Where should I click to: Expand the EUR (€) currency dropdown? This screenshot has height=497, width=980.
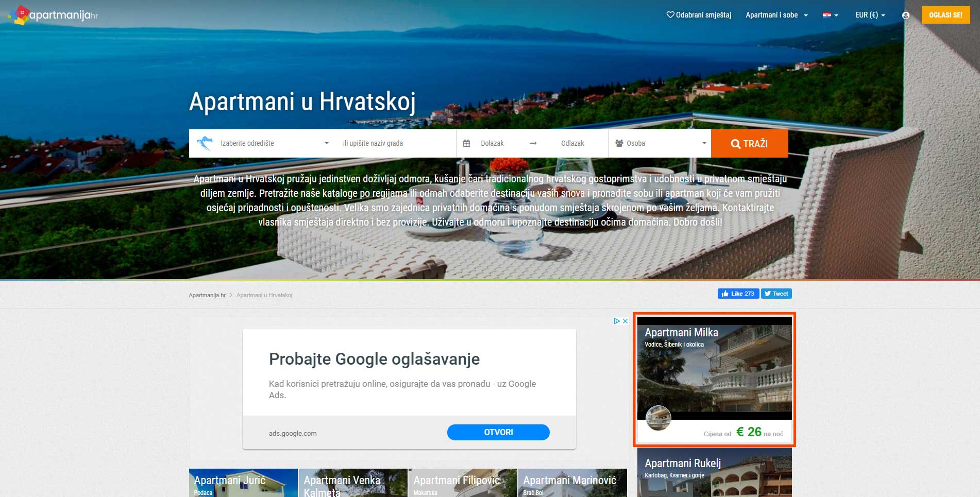point(870,15)
